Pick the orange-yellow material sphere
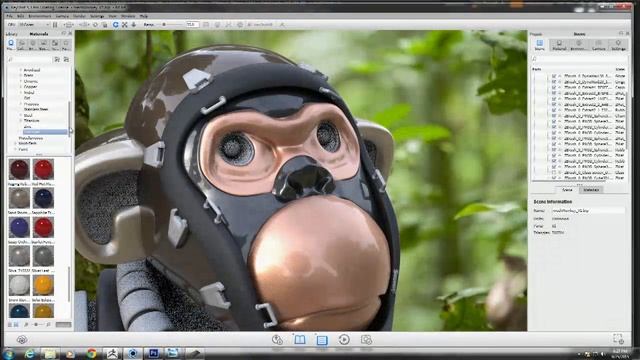Viewport: 640px width, 360px height. (43, 285)
